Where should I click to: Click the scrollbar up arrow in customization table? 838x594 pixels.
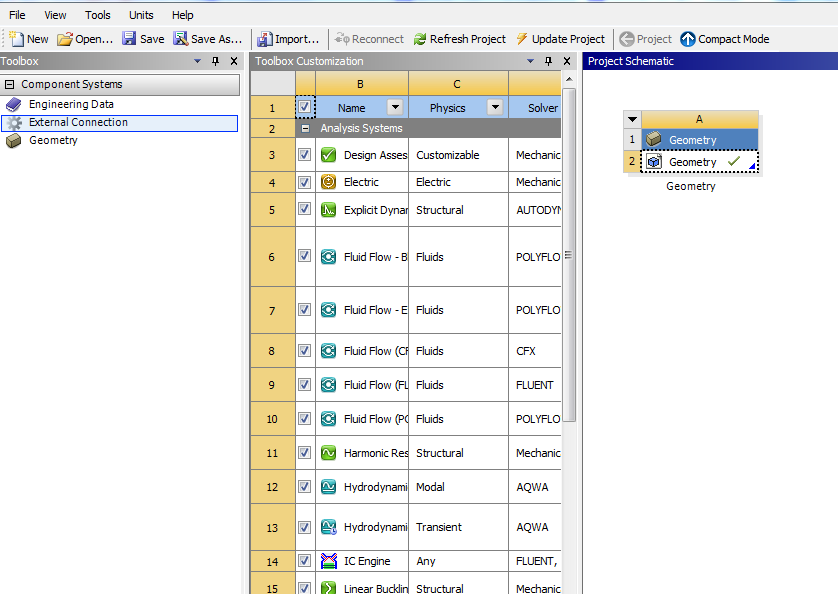(x=569, y=79)
